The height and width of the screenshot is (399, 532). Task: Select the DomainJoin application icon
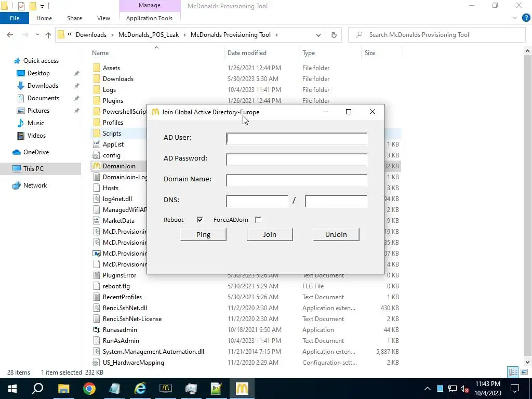(x=97, y=166)
